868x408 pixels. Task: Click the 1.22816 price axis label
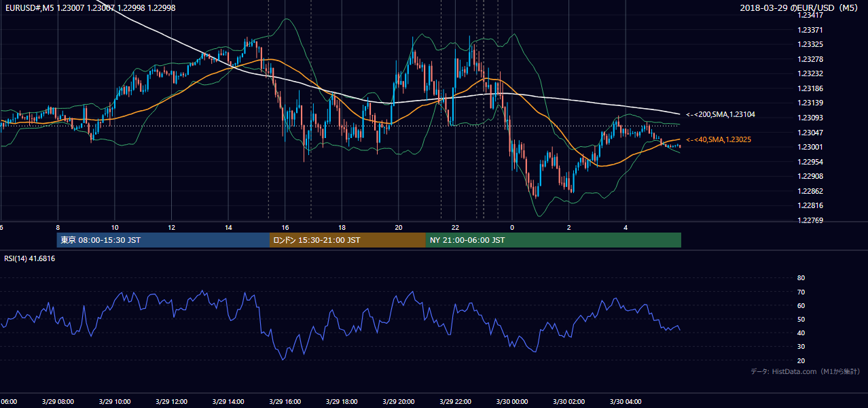tap(810, 205)
